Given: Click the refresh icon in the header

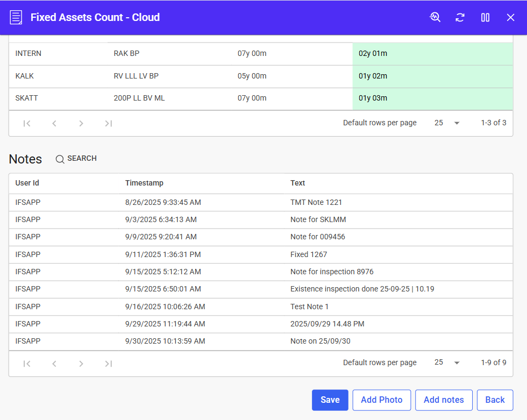Looking at the screenshot, I should coord(460,17).
